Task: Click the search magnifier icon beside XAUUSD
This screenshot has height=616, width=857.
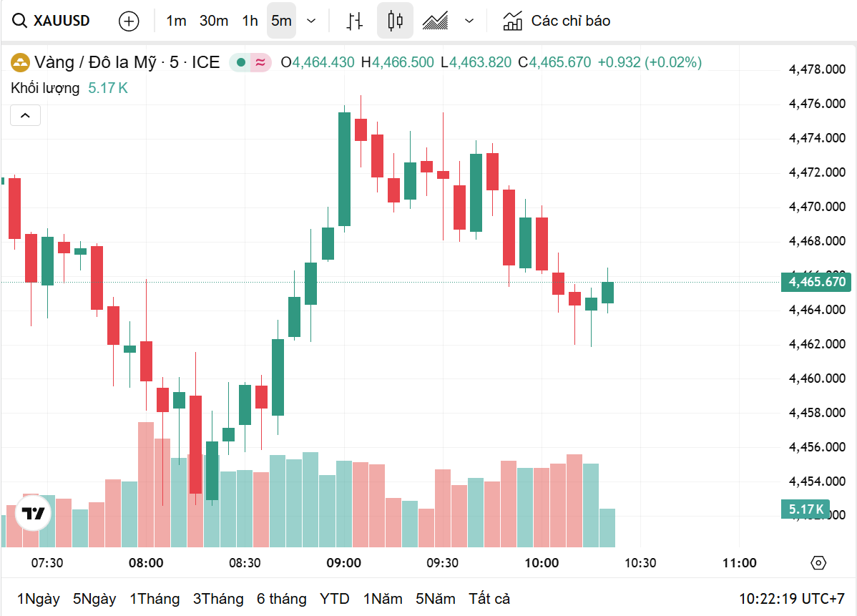Action: pyautogui.click(x=20, y=21)
